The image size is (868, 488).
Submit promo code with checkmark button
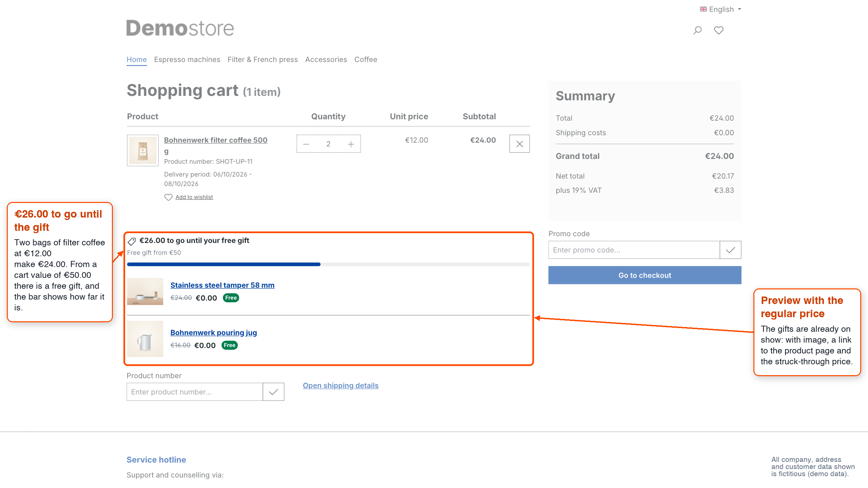pos(730,250)
